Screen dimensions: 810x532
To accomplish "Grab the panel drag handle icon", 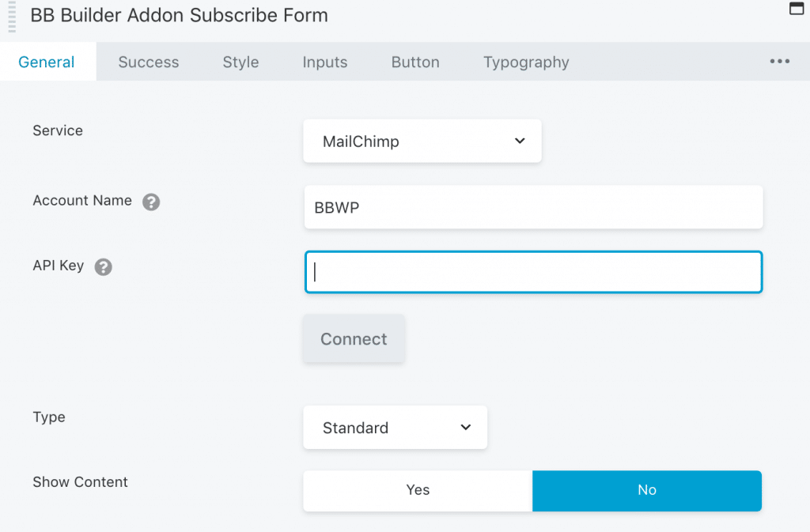I will point(12,17).
